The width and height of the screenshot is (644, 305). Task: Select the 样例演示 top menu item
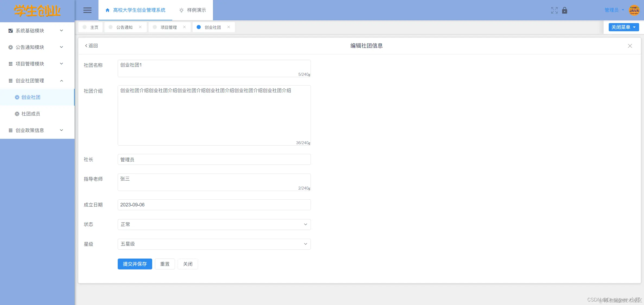[x=193, y=10]
